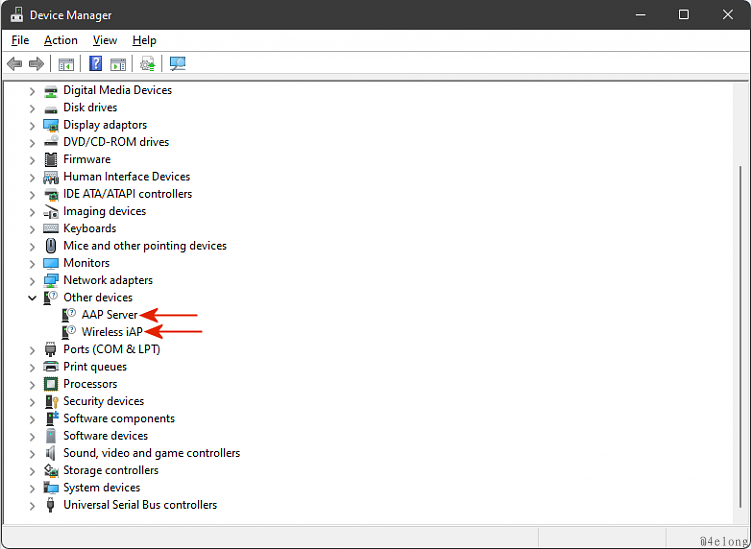Select Human Interface Devices label
This screenshot has height=549, width=751.
coord(126,177)
